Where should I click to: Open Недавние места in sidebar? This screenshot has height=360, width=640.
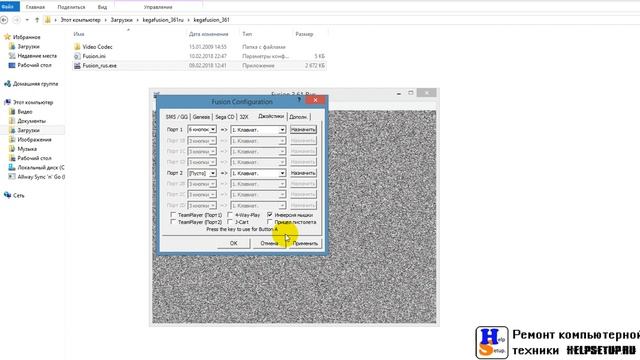click(37, 56)
